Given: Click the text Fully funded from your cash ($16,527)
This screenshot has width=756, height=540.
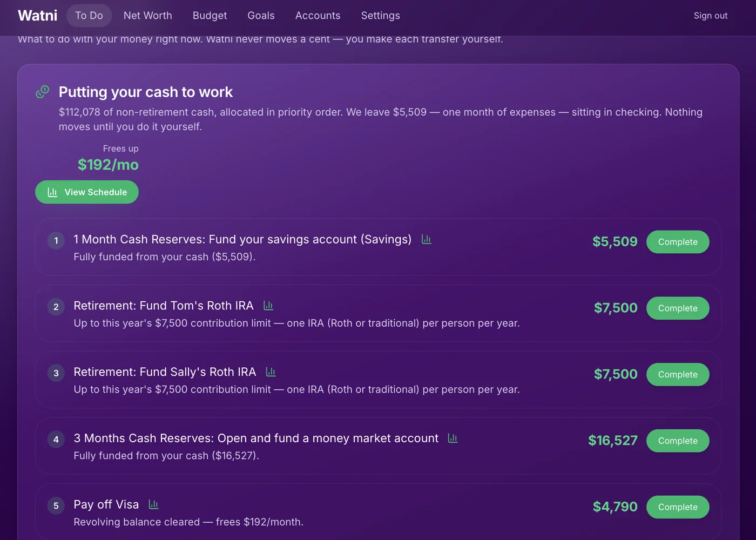Looking at the screenshot, I should (166, 456).
